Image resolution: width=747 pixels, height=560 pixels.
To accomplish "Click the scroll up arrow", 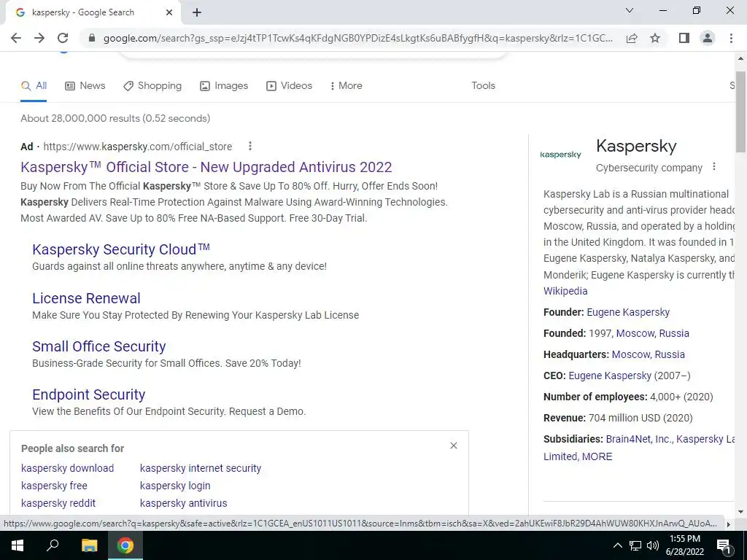I will (x=740, y=58).
